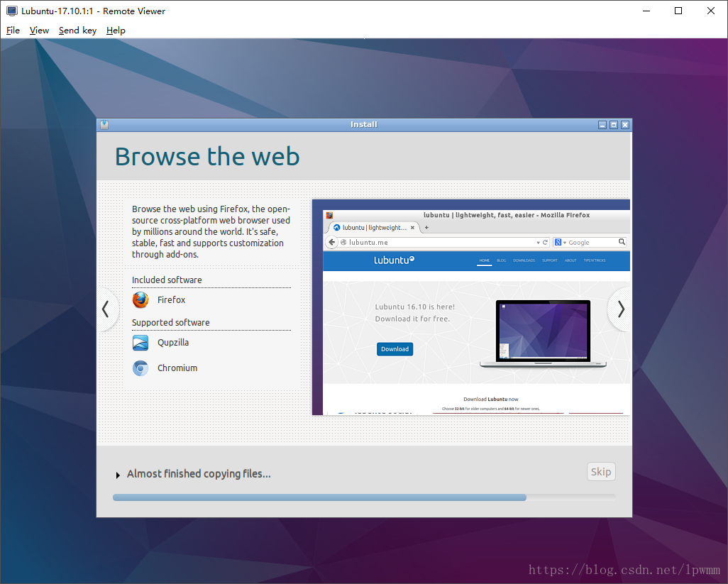Click the Chromium icon

point(140,368)
